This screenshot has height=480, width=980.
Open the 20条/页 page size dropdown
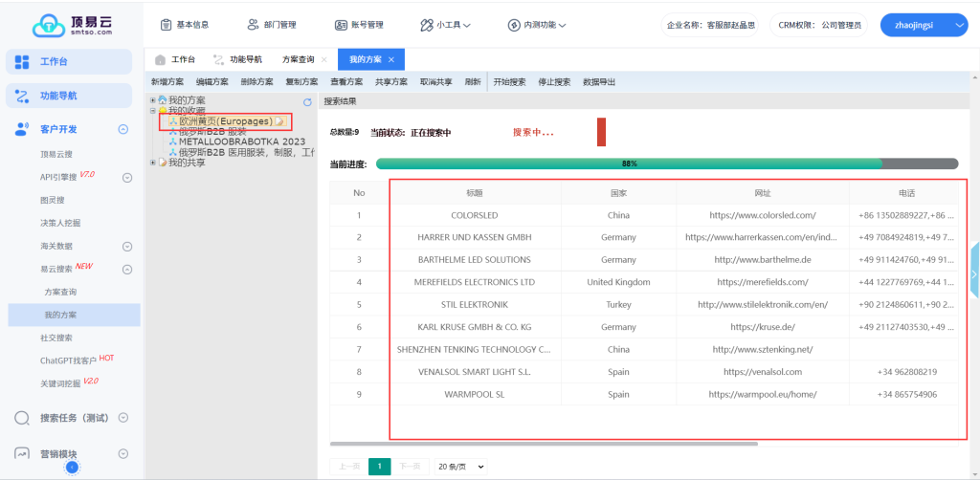point(460,467)
